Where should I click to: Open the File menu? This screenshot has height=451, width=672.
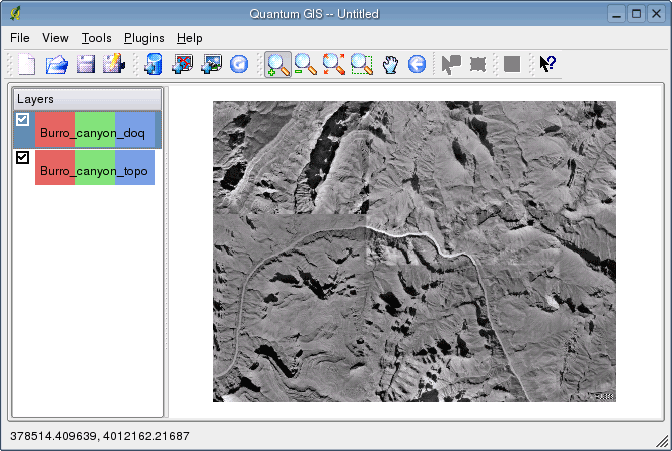point(20,38)
